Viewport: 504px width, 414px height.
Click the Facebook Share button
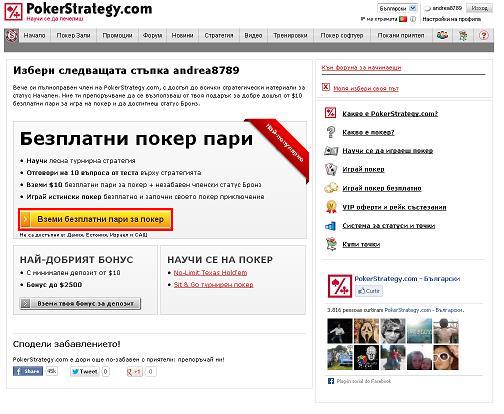28,371
